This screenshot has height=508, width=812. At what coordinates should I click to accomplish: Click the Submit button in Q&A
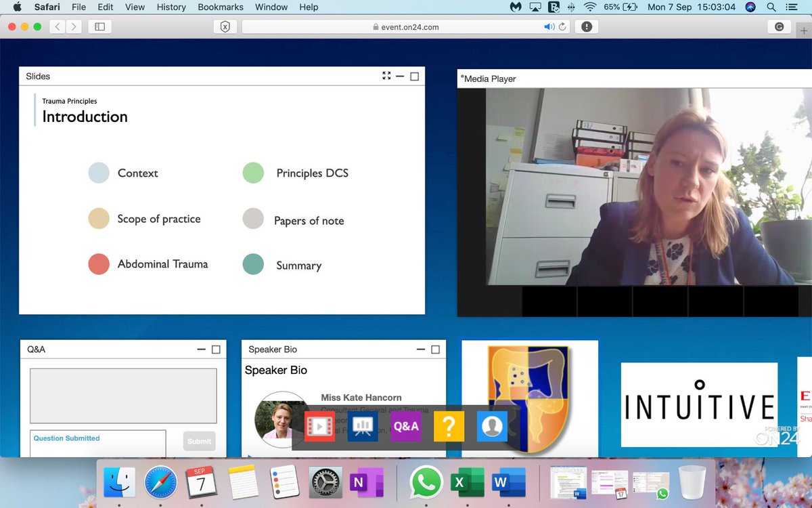199,441
